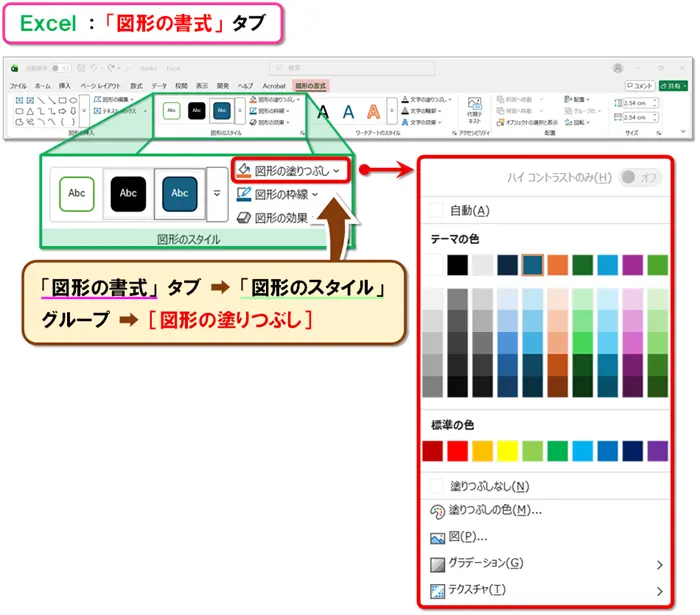Pick the right block arrow shape
The image size is (700, 615).
62,111
